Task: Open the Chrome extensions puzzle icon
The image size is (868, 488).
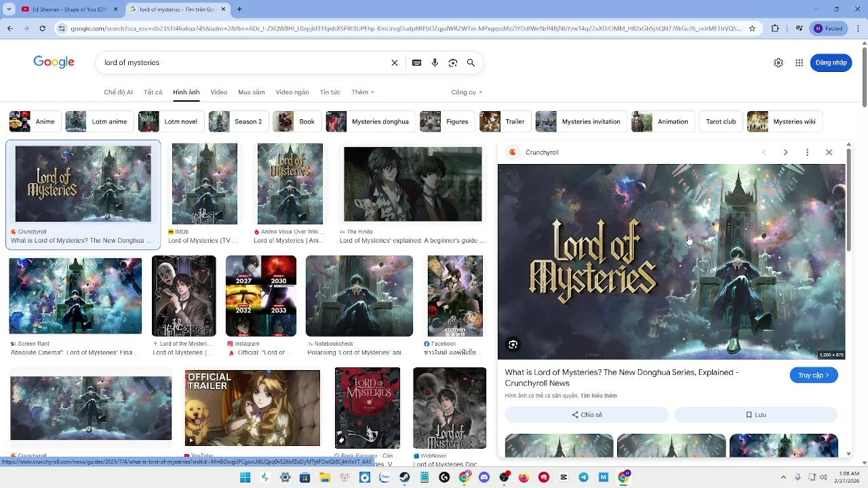Action: click(x=775, y=28)
